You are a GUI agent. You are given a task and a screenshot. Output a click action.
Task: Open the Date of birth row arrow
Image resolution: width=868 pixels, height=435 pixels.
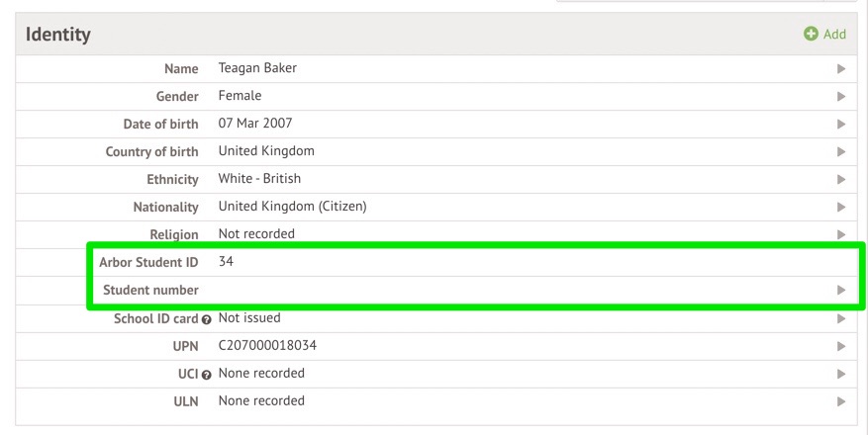click(x=840, y=125)
